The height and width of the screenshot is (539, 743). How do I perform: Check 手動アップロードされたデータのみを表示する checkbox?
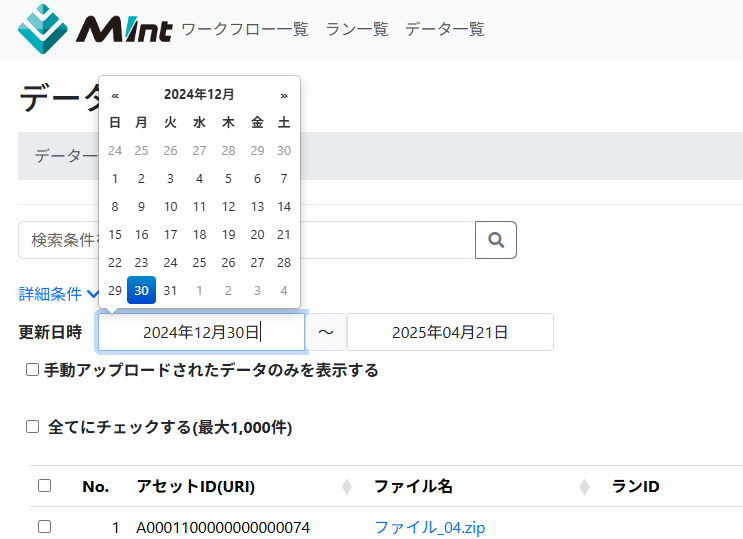tap(33, 370)
